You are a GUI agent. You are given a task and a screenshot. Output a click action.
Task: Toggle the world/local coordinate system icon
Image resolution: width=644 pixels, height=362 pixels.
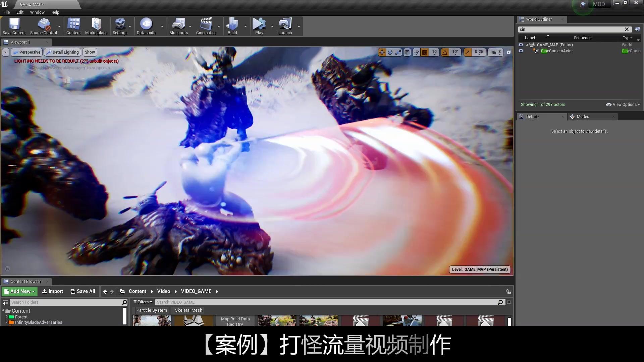(x=407, y=52)
